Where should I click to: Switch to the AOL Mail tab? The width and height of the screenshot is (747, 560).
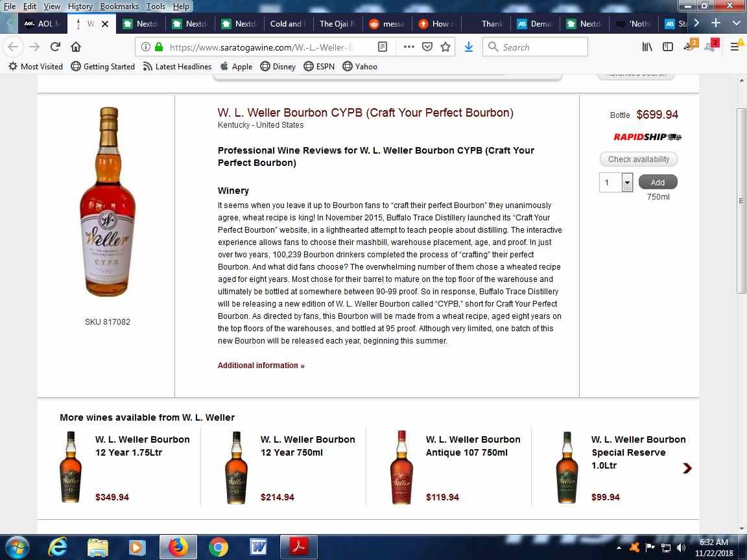pos(42,24)
